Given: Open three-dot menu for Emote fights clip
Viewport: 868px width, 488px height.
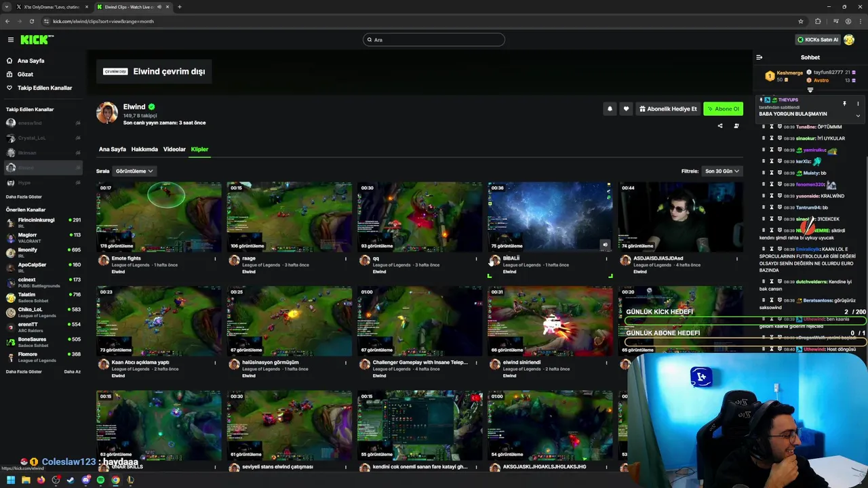Looking at the screenshot, I should 215,258.
